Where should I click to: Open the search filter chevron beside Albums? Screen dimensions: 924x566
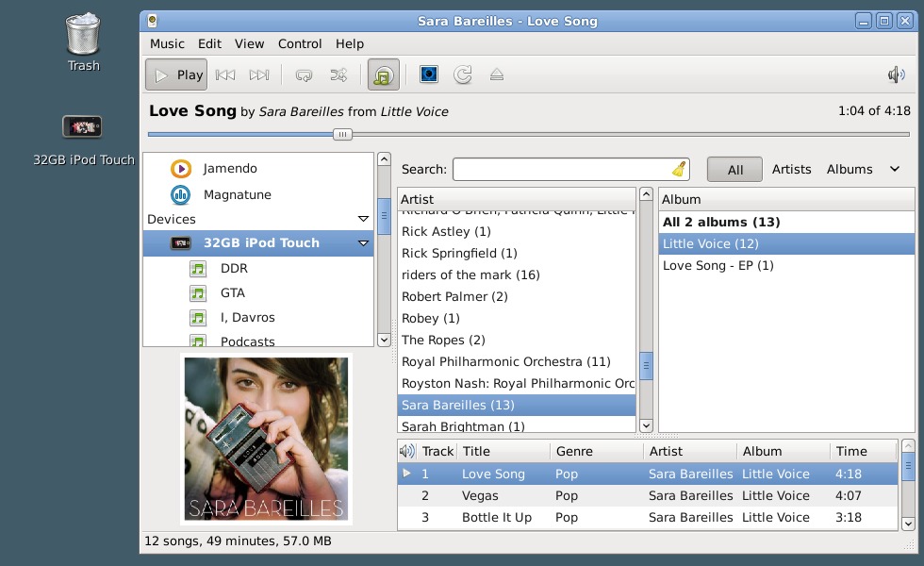(892, 169)
